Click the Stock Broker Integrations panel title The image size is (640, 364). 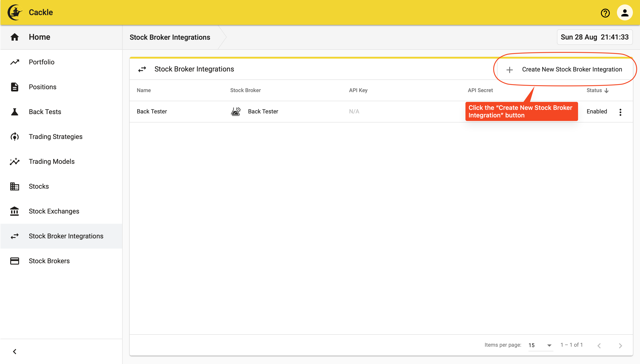coord(194,69)
